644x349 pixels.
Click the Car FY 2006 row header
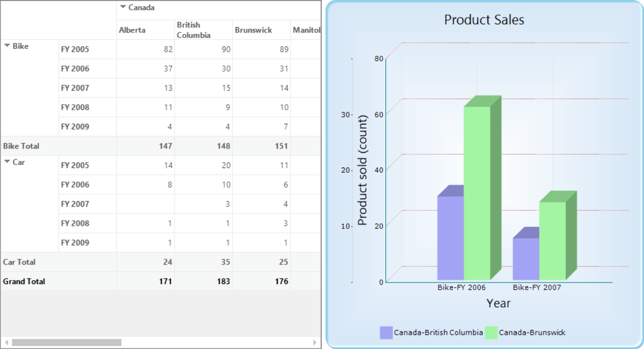tap(88, 185)
